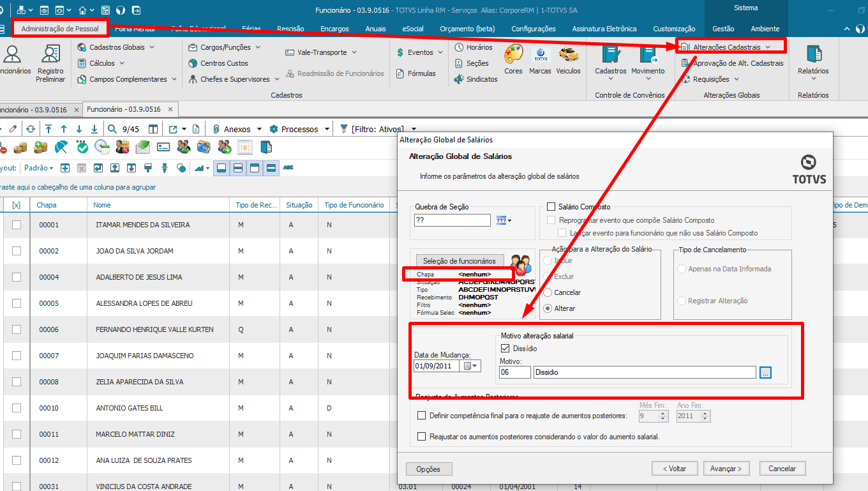
Task: Click the columns layout icon beside 9/45
Action: point(153,129)
